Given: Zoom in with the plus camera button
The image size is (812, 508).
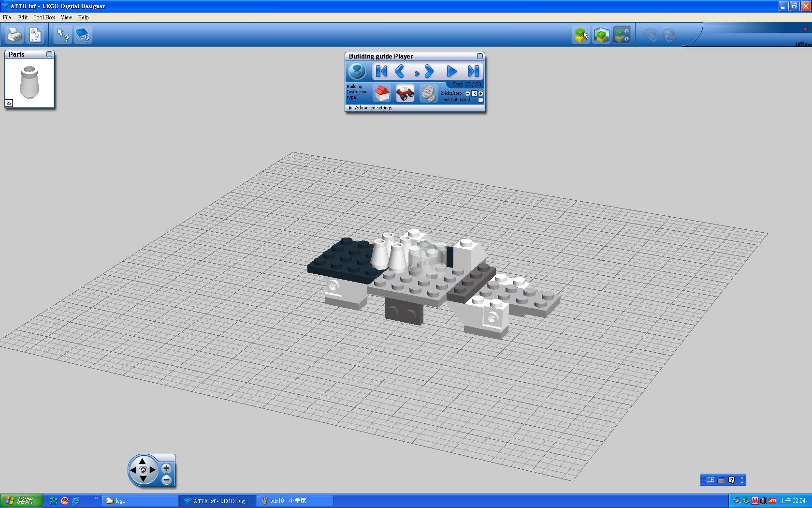Looking at the screenshot, I should click(166, 468).
